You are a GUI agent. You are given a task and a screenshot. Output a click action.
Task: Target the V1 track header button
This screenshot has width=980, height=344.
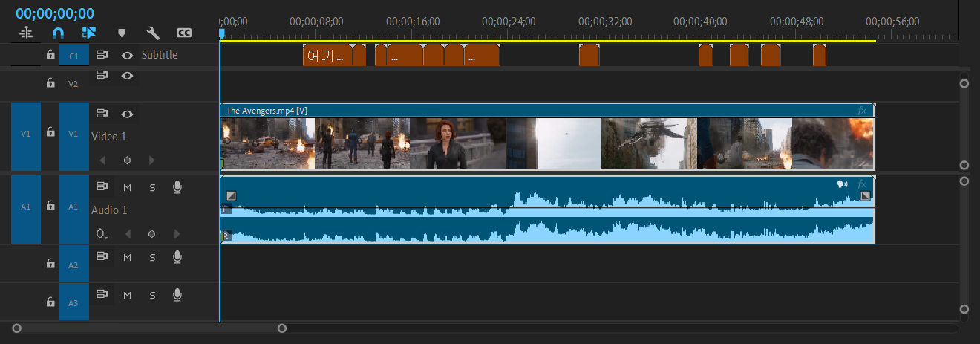[73, 137]
